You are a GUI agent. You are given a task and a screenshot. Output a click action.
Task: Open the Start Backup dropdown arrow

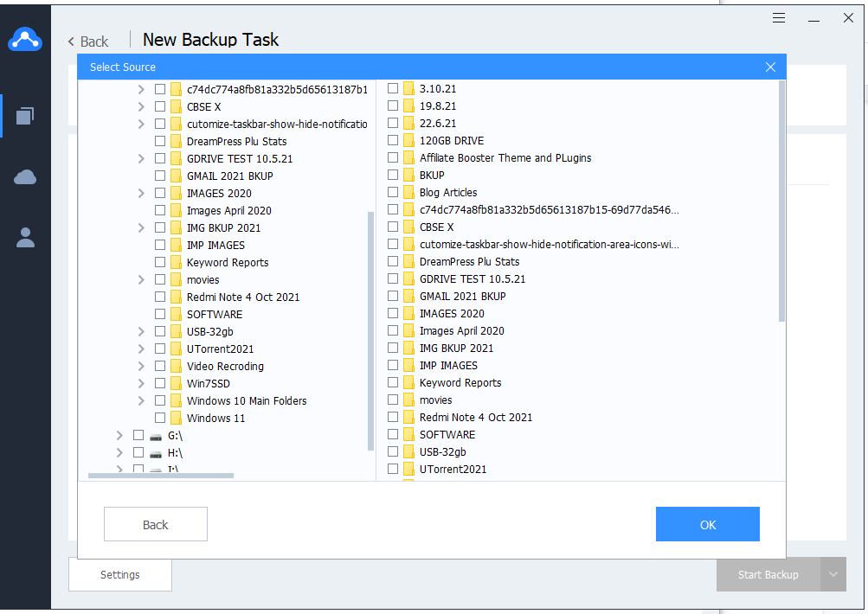click(x=833, y=574)
